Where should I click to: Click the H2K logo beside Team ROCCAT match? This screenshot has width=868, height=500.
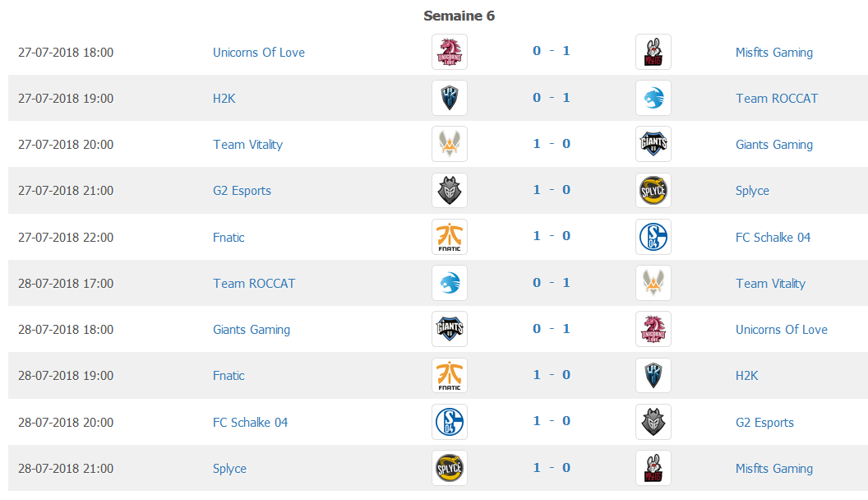450,98
